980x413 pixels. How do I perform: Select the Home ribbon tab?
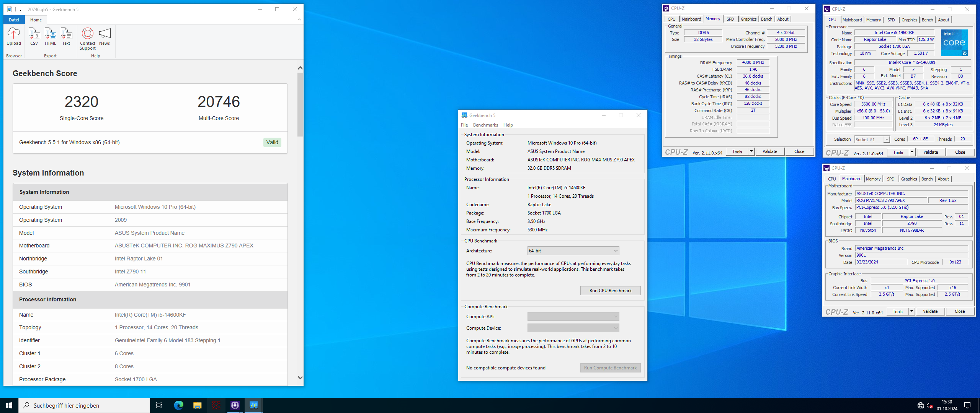tap(36, 20)
